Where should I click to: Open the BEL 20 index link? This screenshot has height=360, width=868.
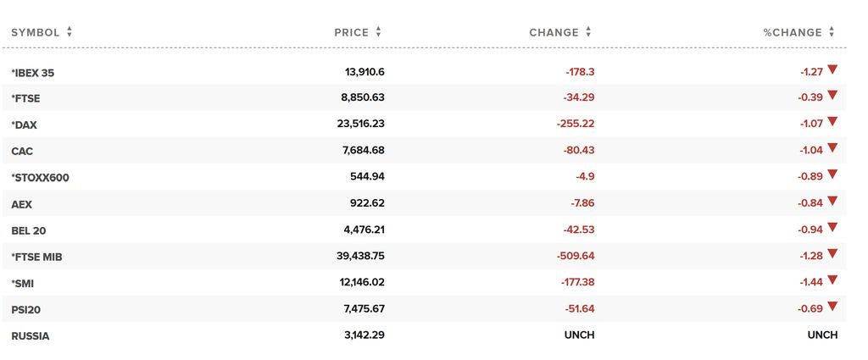tap(29, 230)
